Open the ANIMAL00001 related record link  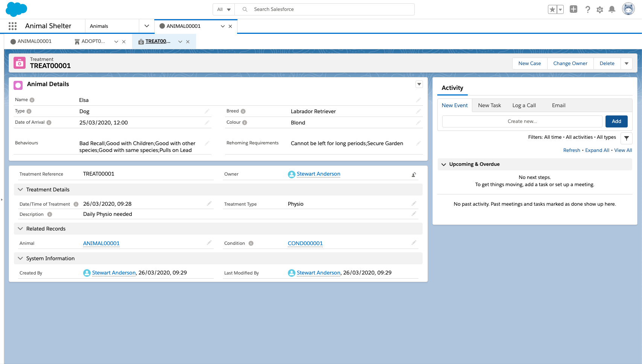click(101, 243)
